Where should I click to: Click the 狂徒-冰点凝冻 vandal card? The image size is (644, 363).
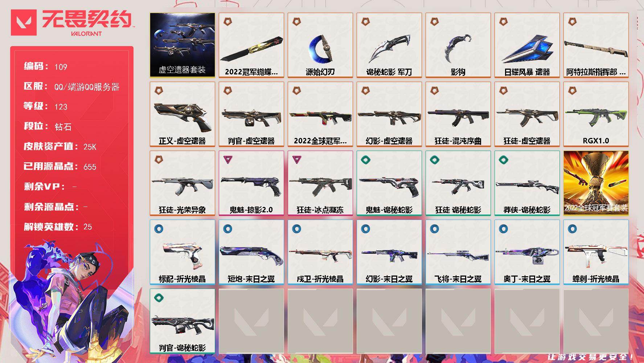[x=320, y=183]
